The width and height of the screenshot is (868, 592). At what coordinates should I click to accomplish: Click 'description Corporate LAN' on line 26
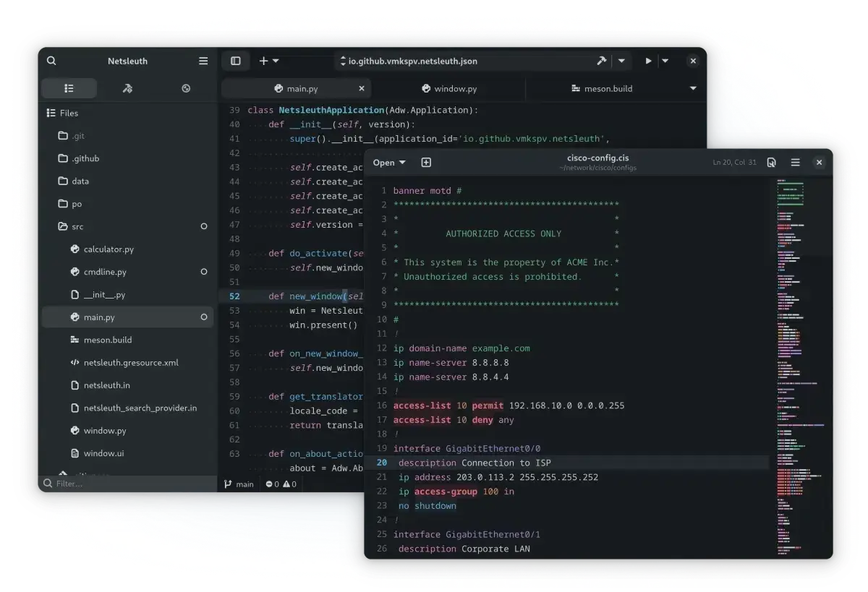coord(464,549)
